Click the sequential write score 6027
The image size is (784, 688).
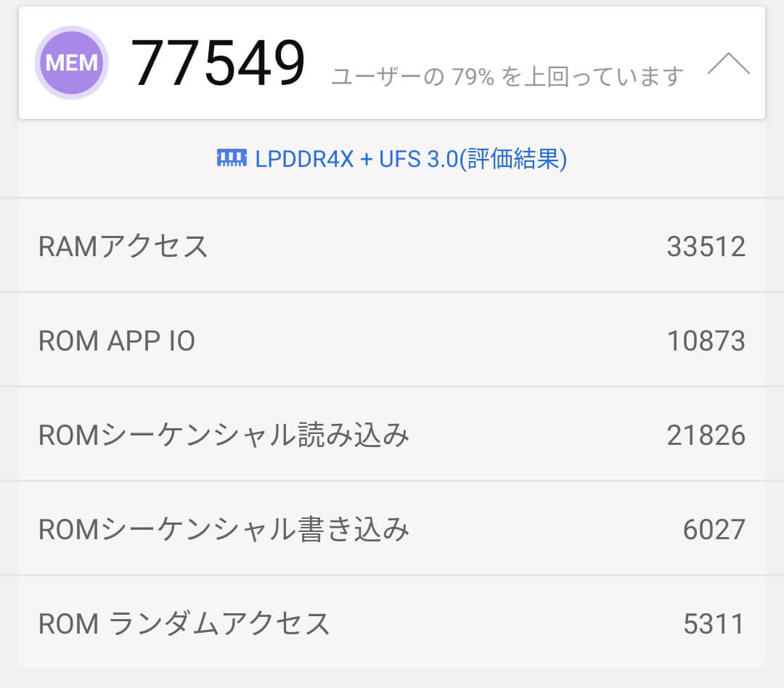pos(714,530)
